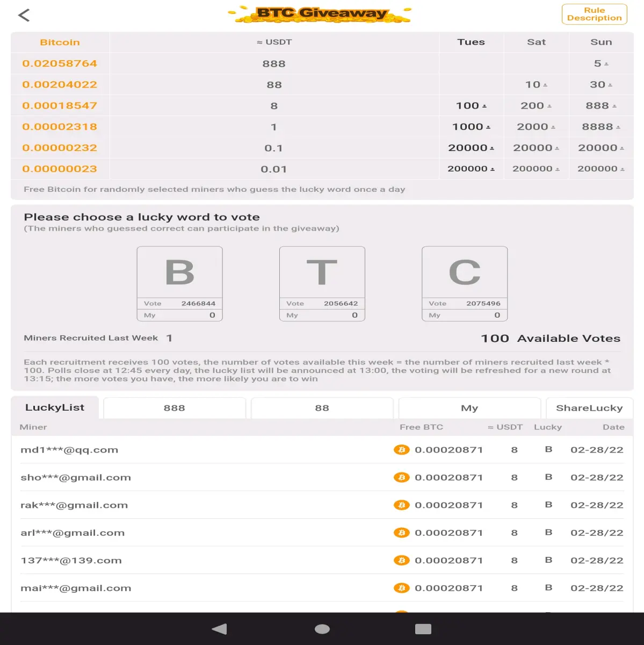The width and height of the screenshot is (644, 645).
Task: Tap Bitcoin icon in rak***@gmail.com row
Action: [401, 505]
